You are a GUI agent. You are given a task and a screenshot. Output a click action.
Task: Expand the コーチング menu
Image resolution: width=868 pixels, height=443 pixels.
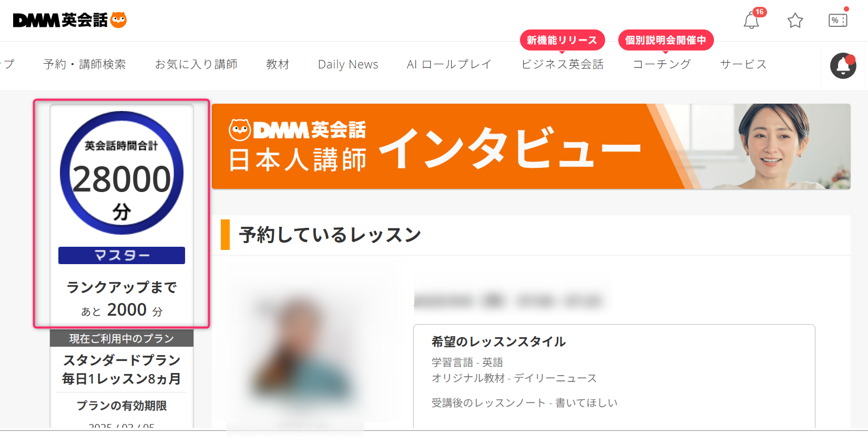pyautogui.click(x=662, y=64)
